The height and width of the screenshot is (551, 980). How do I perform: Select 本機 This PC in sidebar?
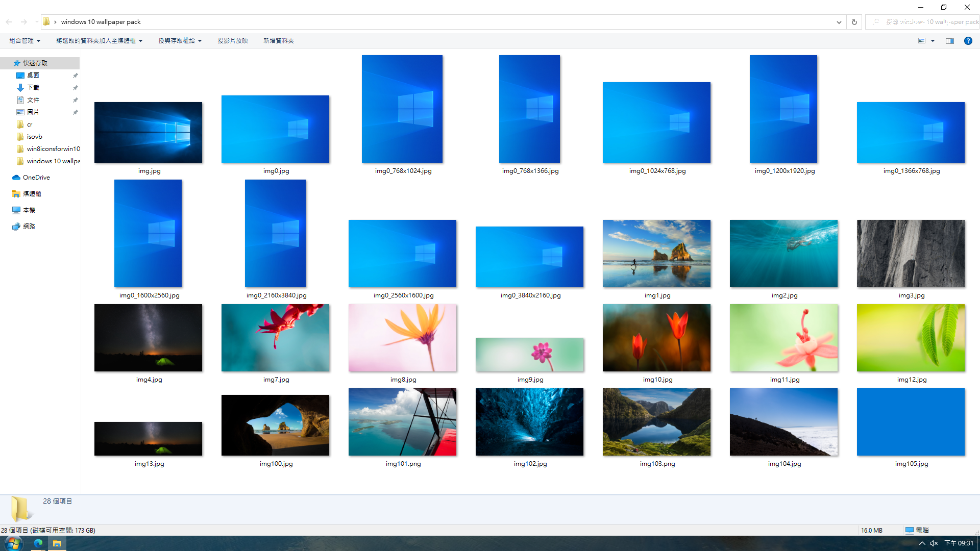[29, 210]
